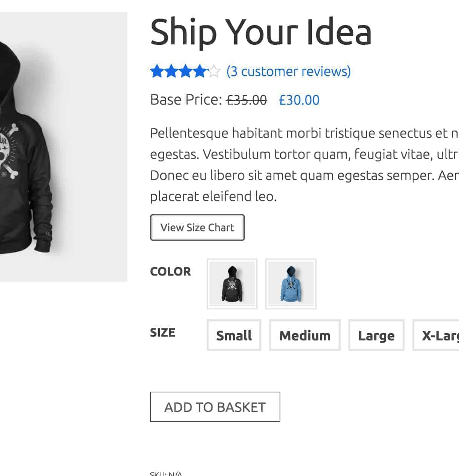Select the Small size option
This screenshot has width=459, height=476.
point(234,335)
